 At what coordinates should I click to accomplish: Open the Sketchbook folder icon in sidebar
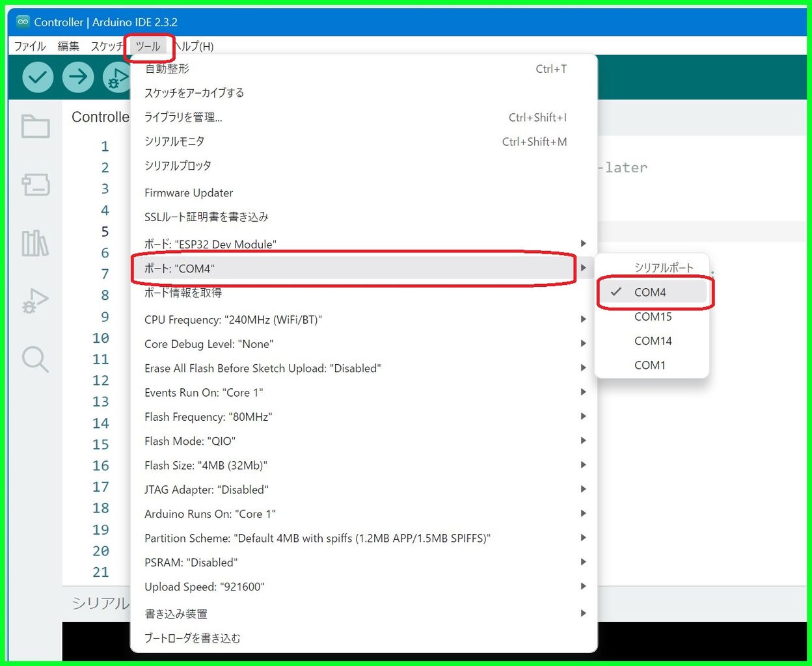coord(35,126)
